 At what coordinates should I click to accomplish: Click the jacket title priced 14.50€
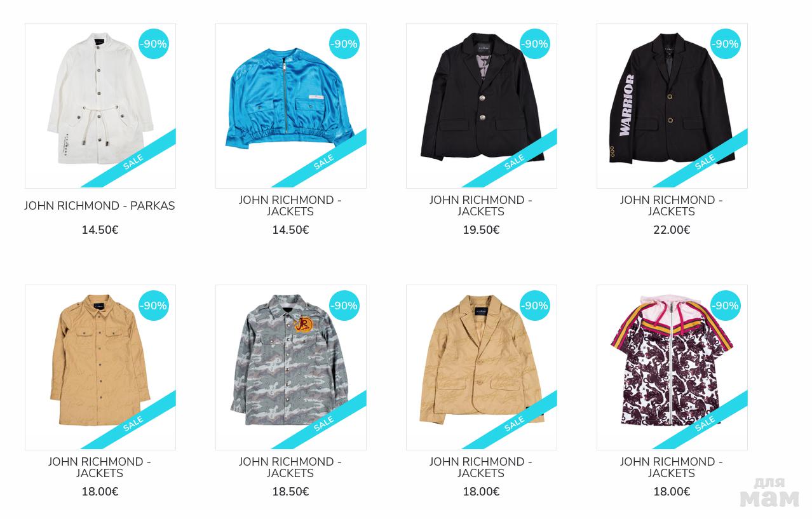tap(290, 206)
